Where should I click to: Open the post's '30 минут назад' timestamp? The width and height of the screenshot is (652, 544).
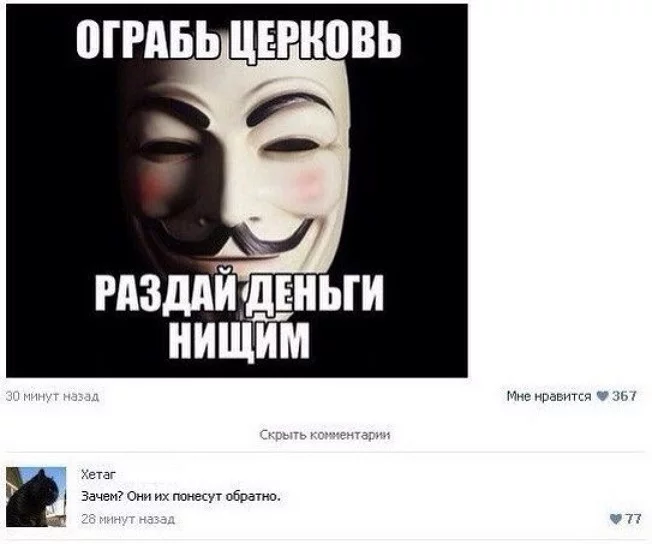52,396
